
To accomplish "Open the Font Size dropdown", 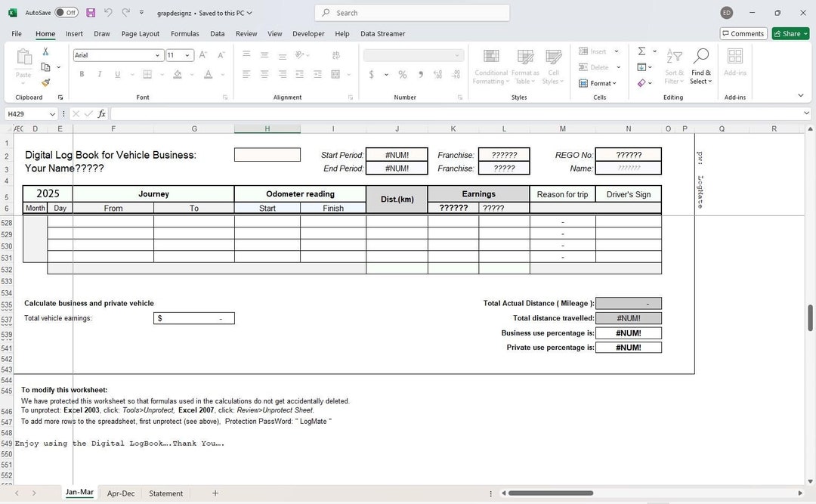I will [188, 55].
